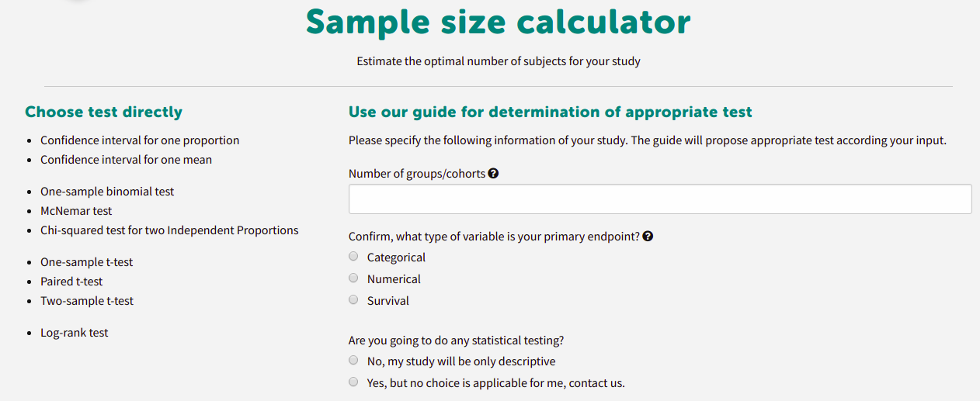Select the Categorical radio button
This screenshot has width=980, height=401.
(x=353, y=257)
